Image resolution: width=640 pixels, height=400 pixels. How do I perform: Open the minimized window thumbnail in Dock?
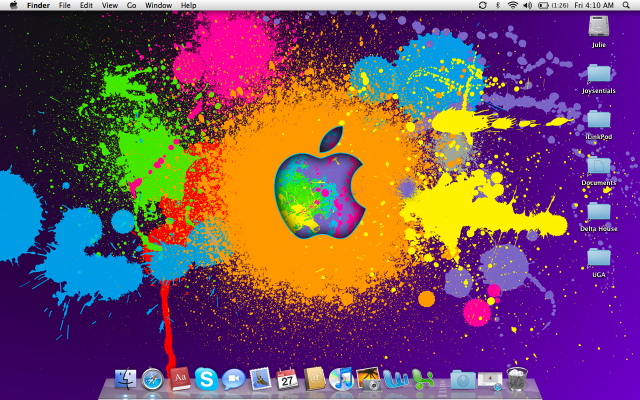(490, 381)
